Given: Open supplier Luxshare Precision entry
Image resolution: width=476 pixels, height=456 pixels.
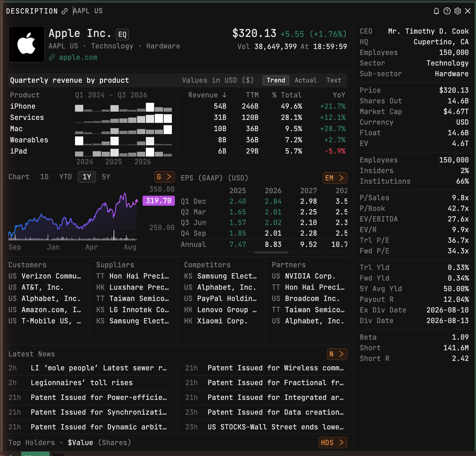Looking at the screenshot, I should pos(133,287).
